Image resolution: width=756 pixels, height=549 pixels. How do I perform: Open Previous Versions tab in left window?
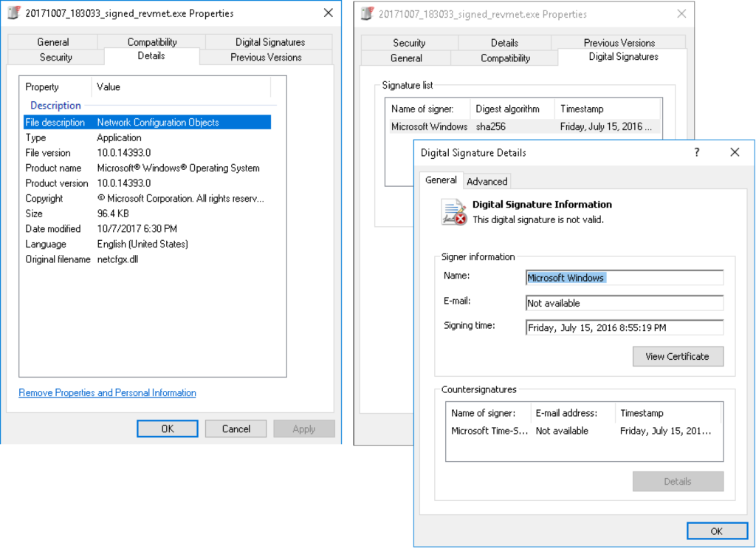click(266, 57)
